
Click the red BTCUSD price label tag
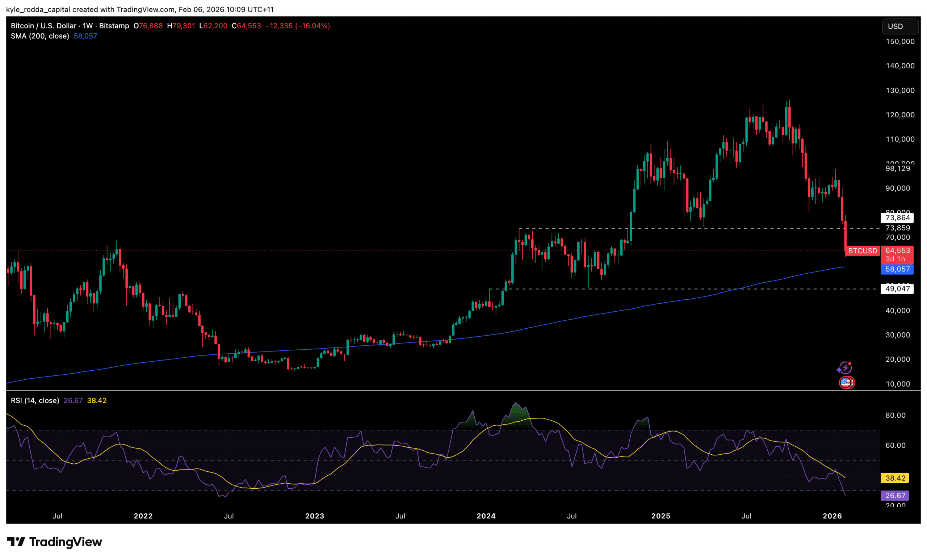pos(862,251)
